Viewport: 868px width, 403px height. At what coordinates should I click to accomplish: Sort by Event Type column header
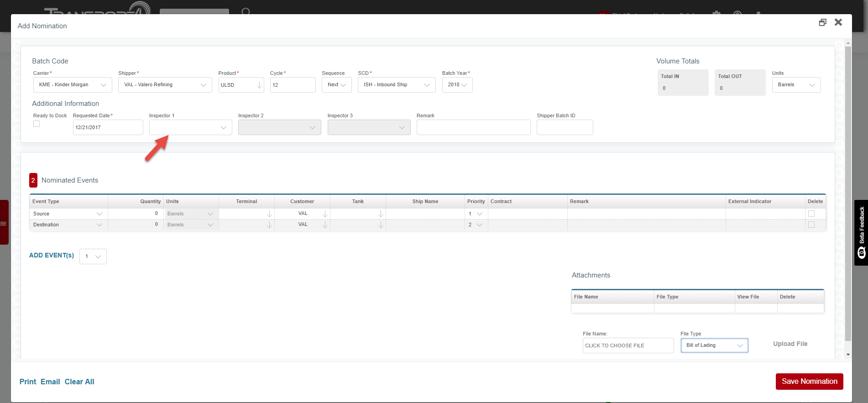click(46, 201)
